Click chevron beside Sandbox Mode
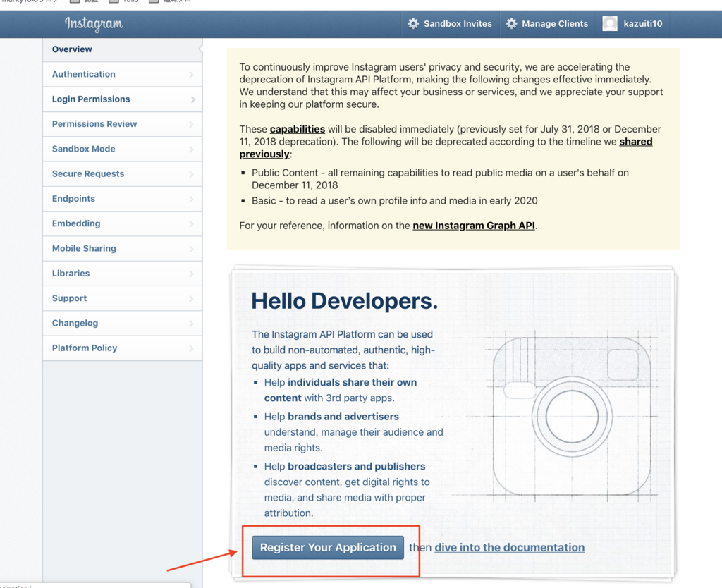Viewport: 722px width, 588px height. (x=192, y=149)
